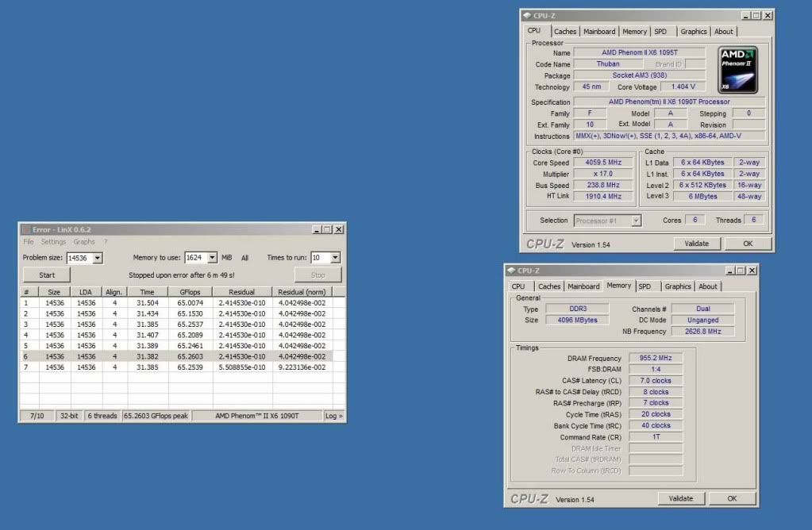Click OK in the top CPU-Z window
The height and width of the screenshot is (530, 812).
pyautogui.click(x=748, y=244)
